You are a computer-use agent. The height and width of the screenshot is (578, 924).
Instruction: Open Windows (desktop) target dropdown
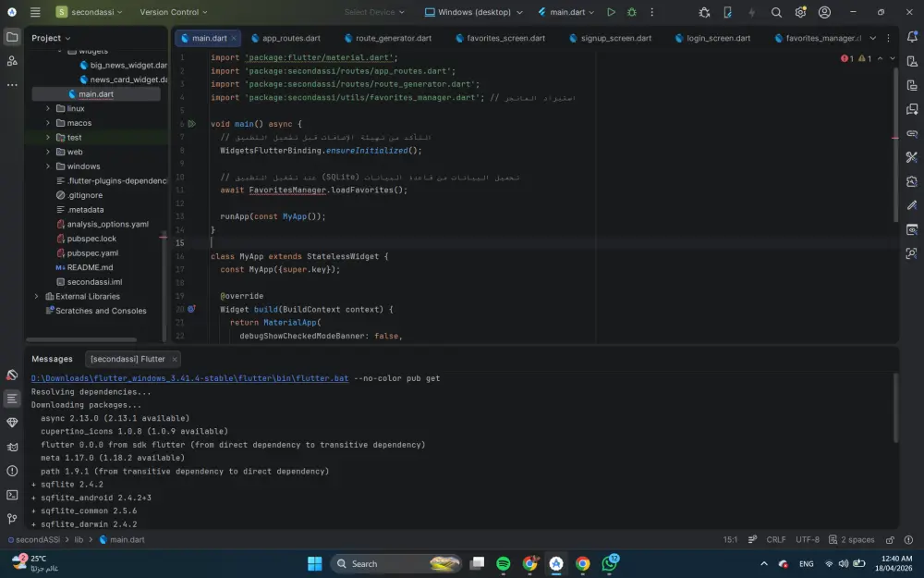474,12
